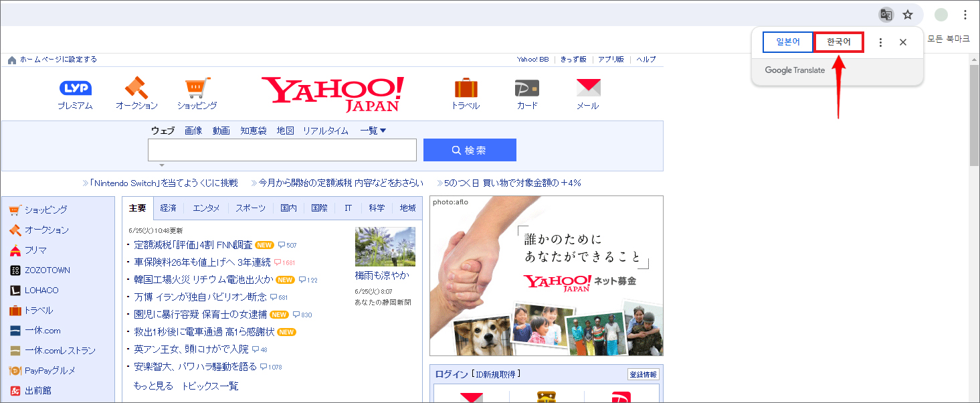
Task: Expand the 一覧 dropdown
Action: [373, 131]
